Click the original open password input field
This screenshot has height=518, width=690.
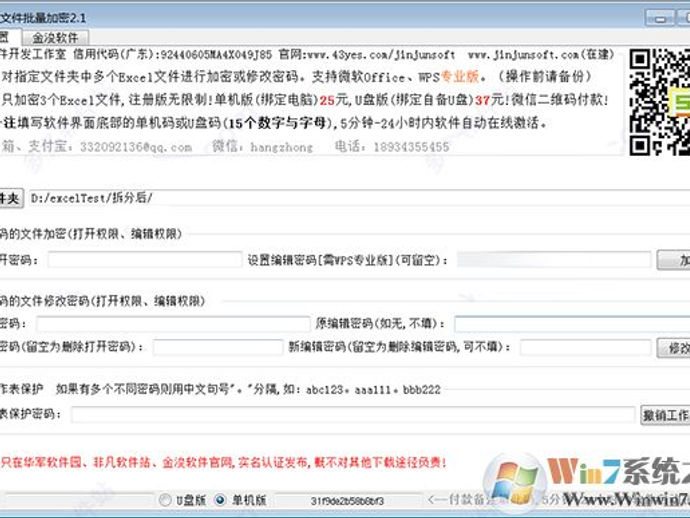coord(173,324)
